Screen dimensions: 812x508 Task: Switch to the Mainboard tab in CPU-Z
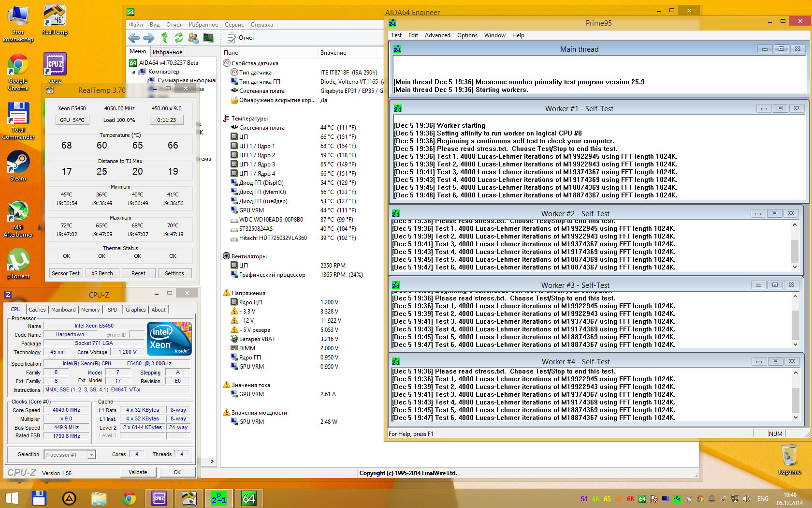[x=63, y=310]
